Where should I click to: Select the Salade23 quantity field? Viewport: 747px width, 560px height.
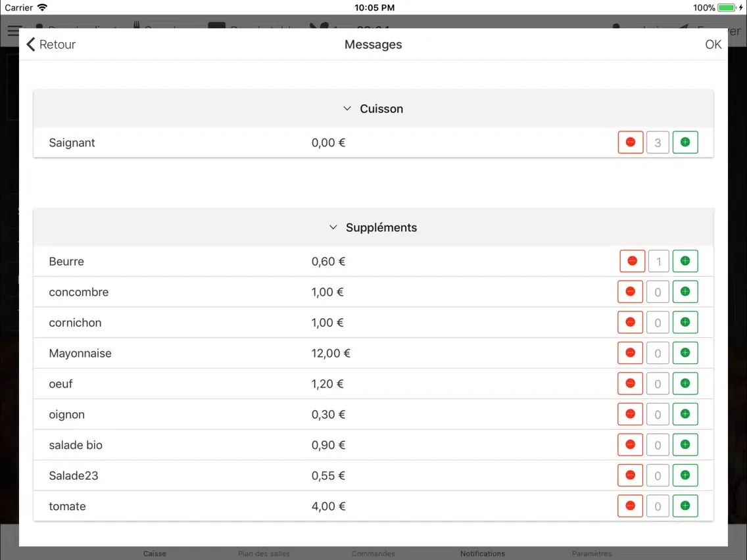click(x=658, y=475)
